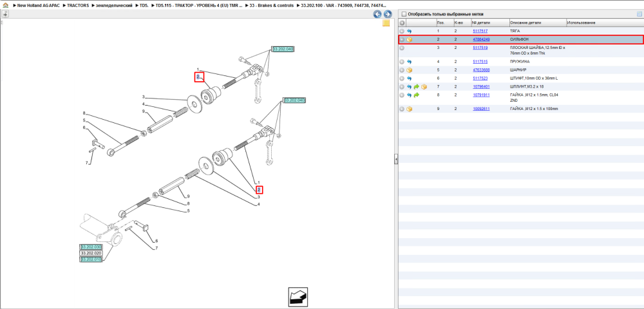This screenshot has width=644, height=309.
Task: Click the blue arrow icon in row 10791911
Action: [410, 95]
